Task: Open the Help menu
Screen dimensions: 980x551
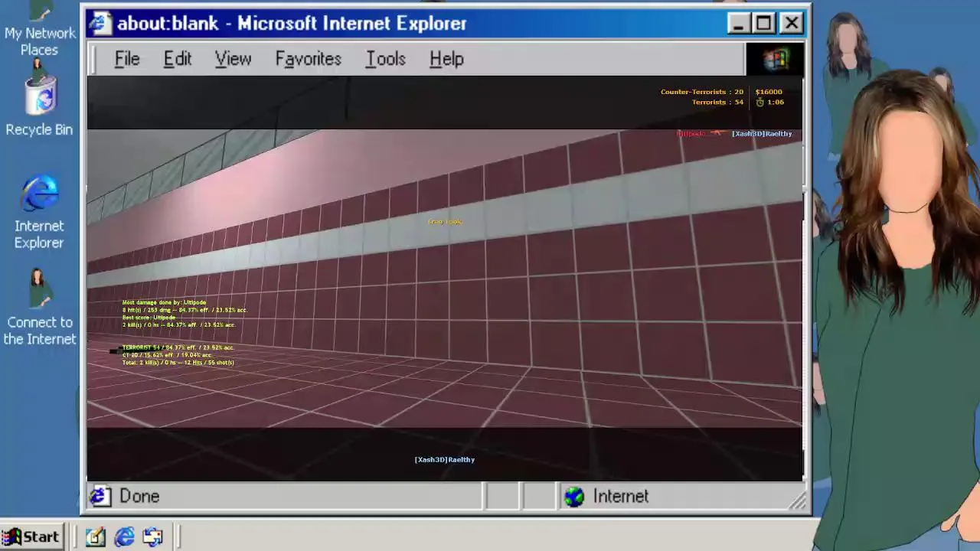Action: click(x=446, y=59)
